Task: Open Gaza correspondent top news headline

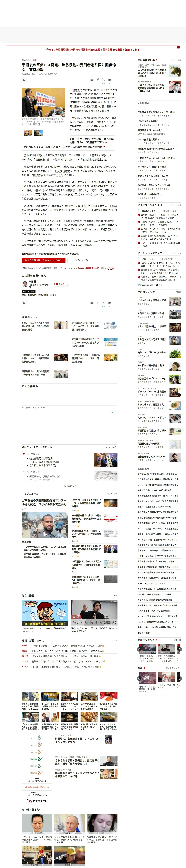Action: [44, 502]
